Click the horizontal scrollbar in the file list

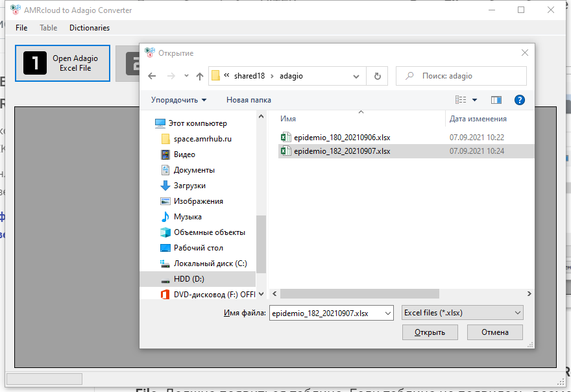359,293
